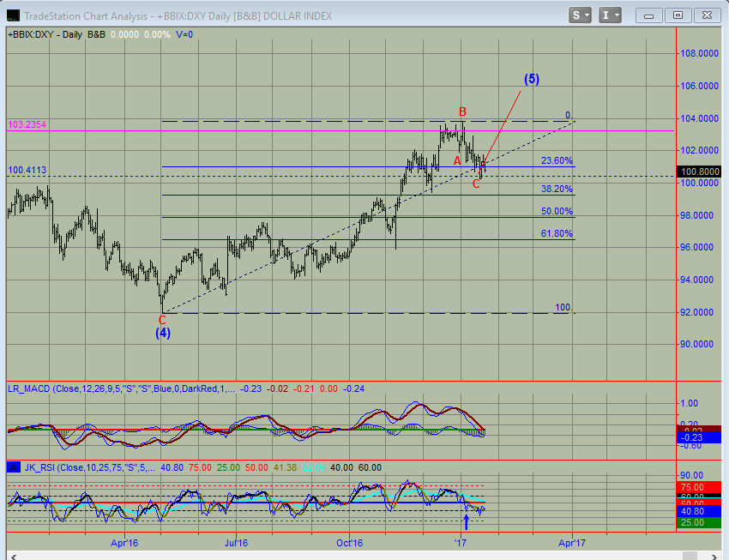Click the blue 40.80 RSI axis marker
This screenshot has height=560, width=729.
(x=699, y=511)
